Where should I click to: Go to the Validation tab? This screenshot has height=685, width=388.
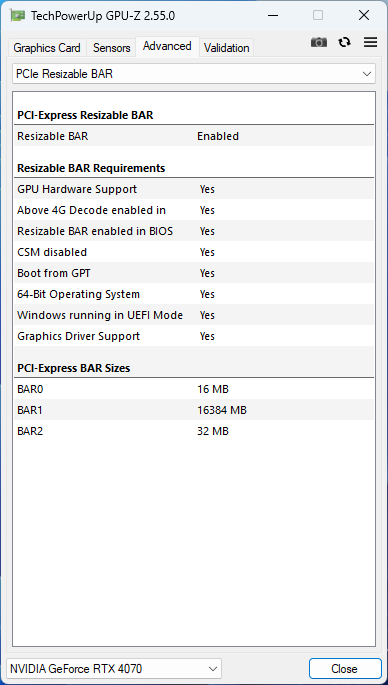point(226,48)
